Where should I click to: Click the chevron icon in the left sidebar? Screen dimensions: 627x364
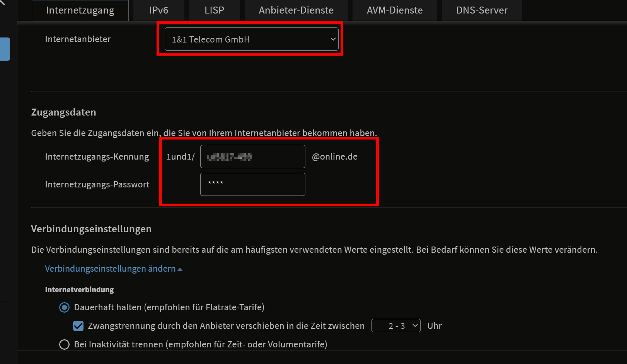point(2,2)
